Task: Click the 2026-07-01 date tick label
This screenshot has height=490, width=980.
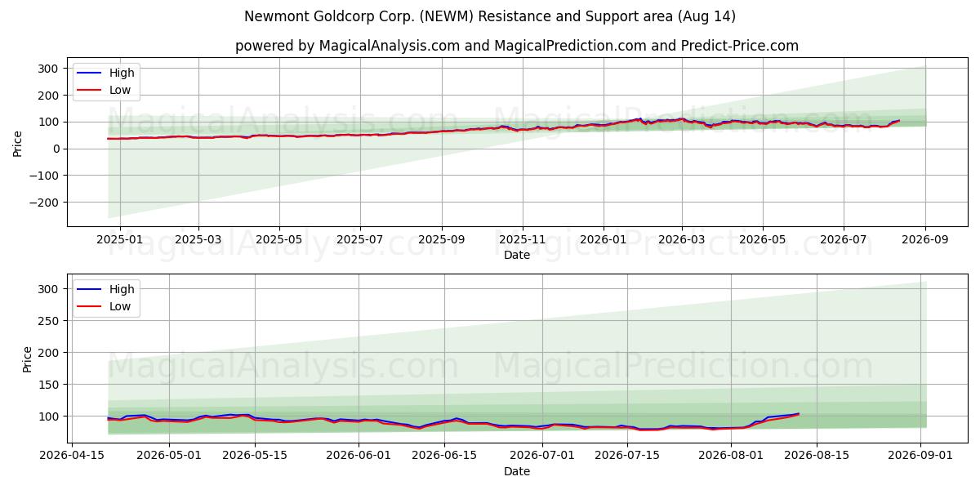Action: 542,456
